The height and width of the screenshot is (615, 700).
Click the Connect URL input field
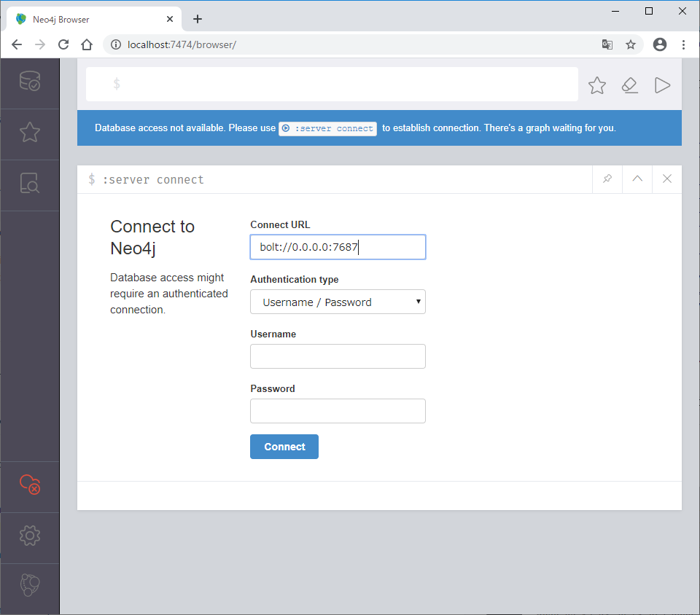tap(338, 247)
